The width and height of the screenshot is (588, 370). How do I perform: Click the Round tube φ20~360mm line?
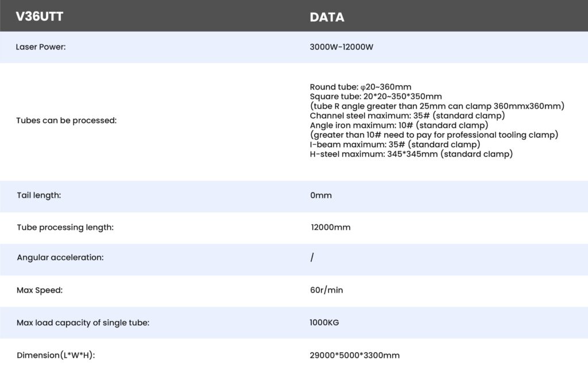[x=361, y=87]
